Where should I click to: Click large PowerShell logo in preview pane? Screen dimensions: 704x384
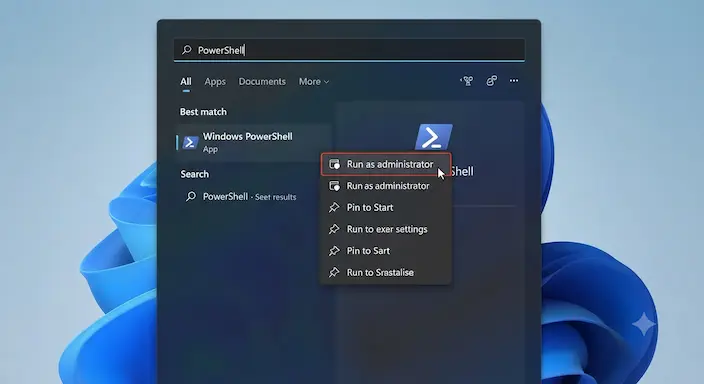pos(433,137)
